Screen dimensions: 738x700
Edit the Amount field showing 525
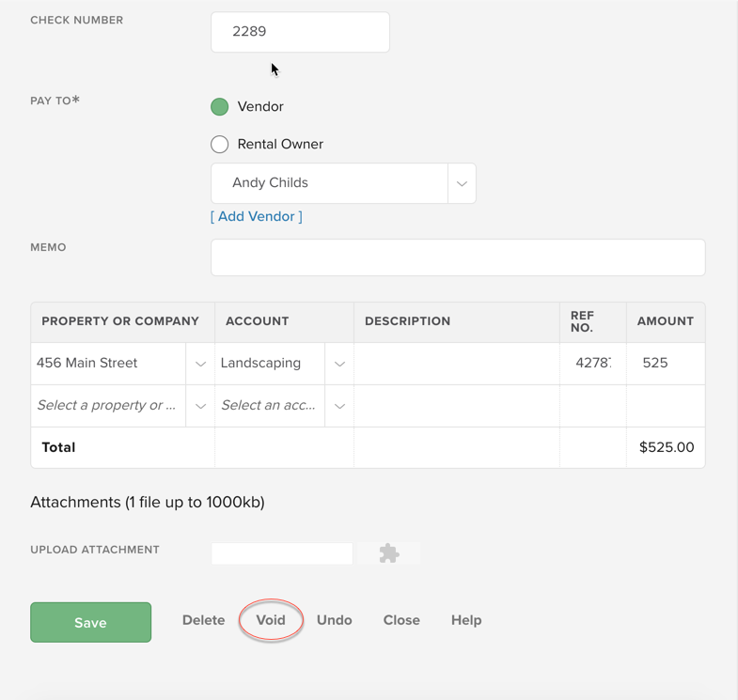(665, 364)
